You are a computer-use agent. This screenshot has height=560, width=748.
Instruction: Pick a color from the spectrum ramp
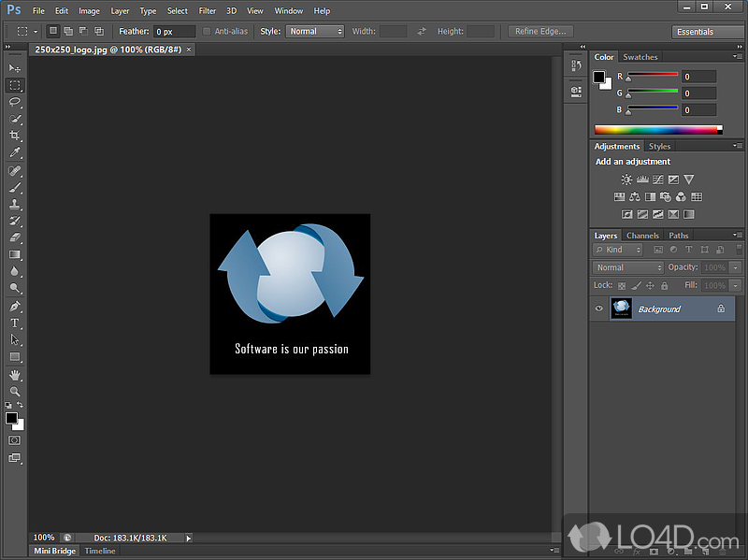tap(654, 130)
